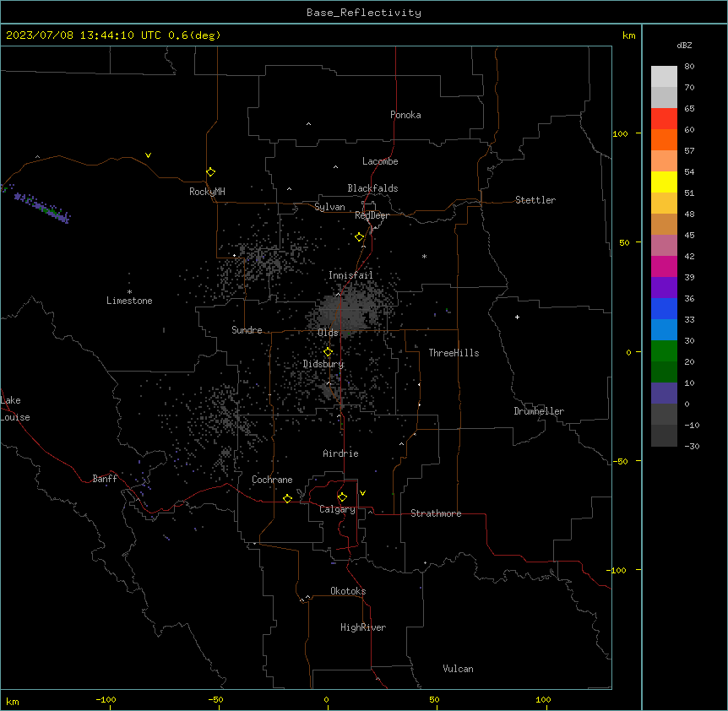Click the yellow V marker east of Calgary
This screenshot has width=728, height=711.
pos(362,493)
